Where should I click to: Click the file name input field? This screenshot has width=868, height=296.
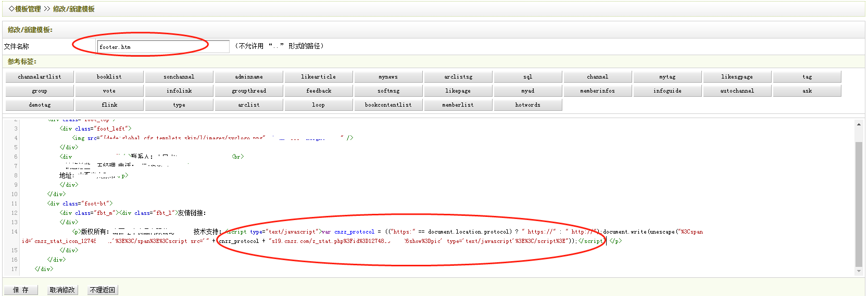pos(163,47)
